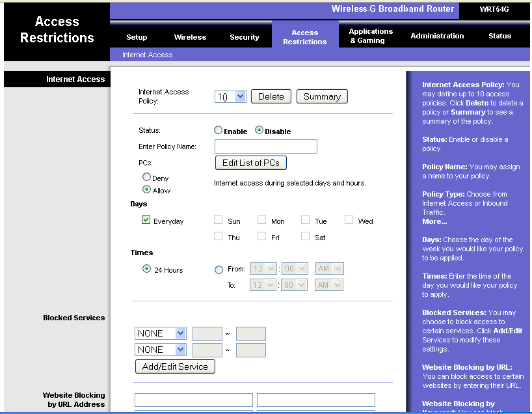Check the Sun day checkbox
Screen dimensions: 532x414
click(218, 220)
